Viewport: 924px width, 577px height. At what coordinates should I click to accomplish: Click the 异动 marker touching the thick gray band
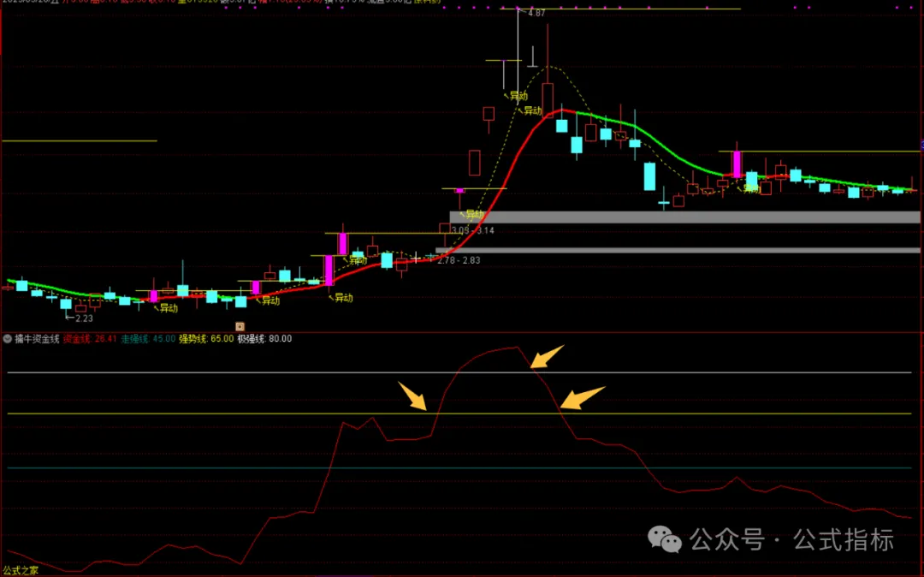point(472,214)
